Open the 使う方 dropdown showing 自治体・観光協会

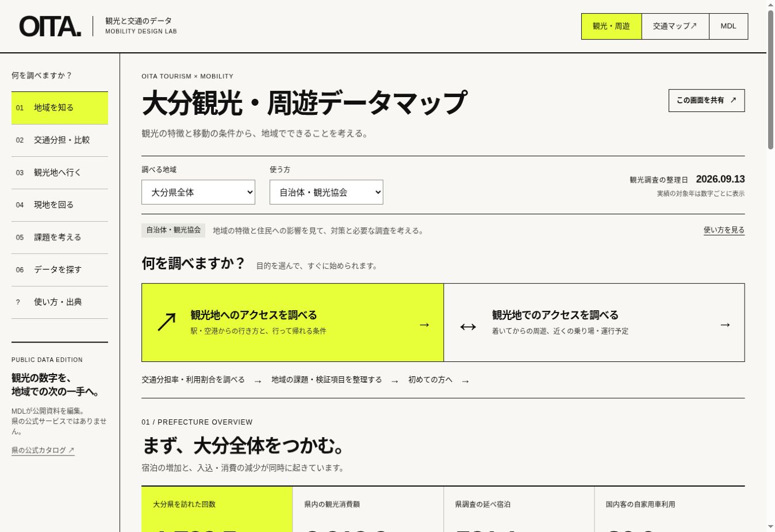pos(327,192)
